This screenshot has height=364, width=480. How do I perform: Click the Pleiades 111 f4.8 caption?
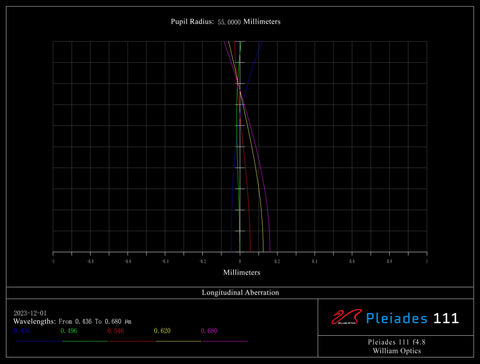point(397,342)
